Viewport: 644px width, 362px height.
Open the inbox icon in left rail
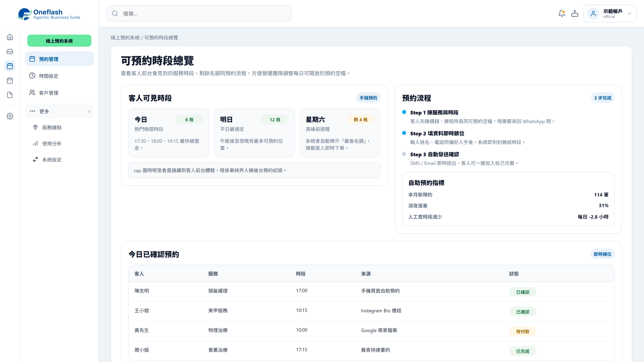click(x=10, y=51)
